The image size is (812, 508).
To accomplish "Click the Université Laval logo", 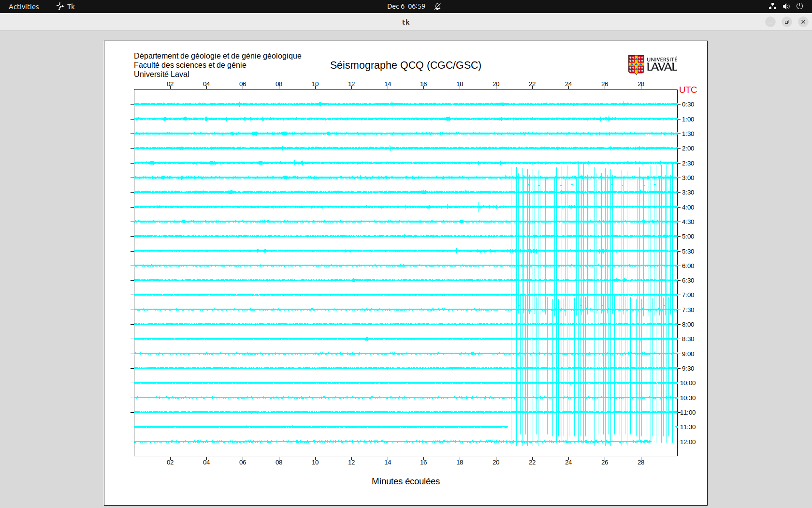I will click(652, 64).
